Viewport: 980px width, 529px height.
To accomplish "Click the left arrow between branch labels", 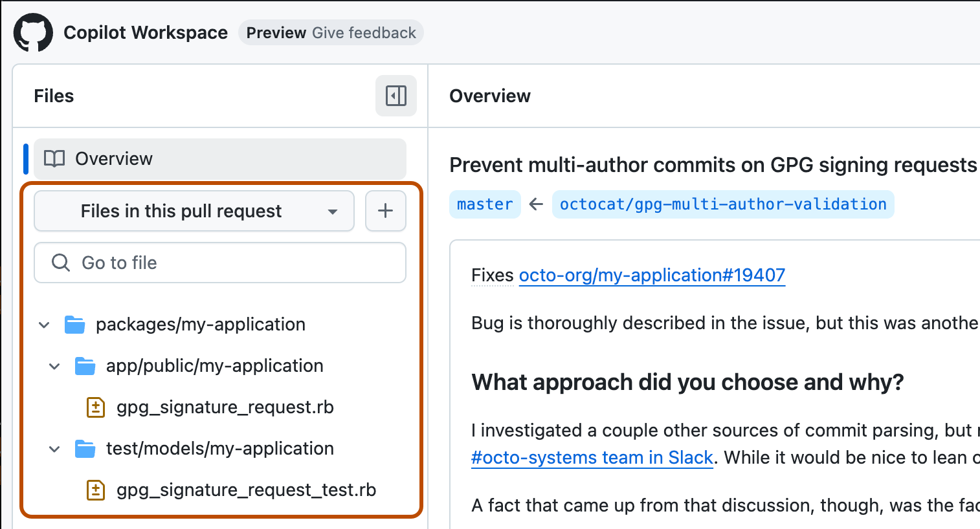I will [x=536, y=204].
